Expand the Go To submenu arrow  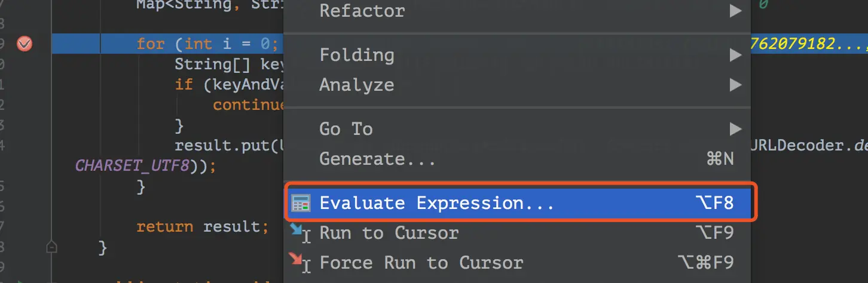[x=735, y=129]
